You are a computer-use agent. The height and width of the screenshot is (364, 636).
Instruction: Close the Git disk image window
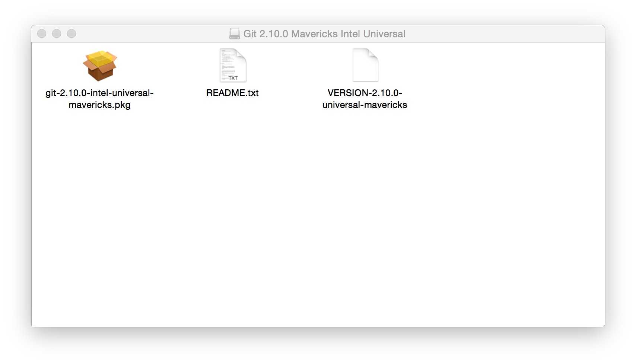pyautogui.click(x=42, y=33)
